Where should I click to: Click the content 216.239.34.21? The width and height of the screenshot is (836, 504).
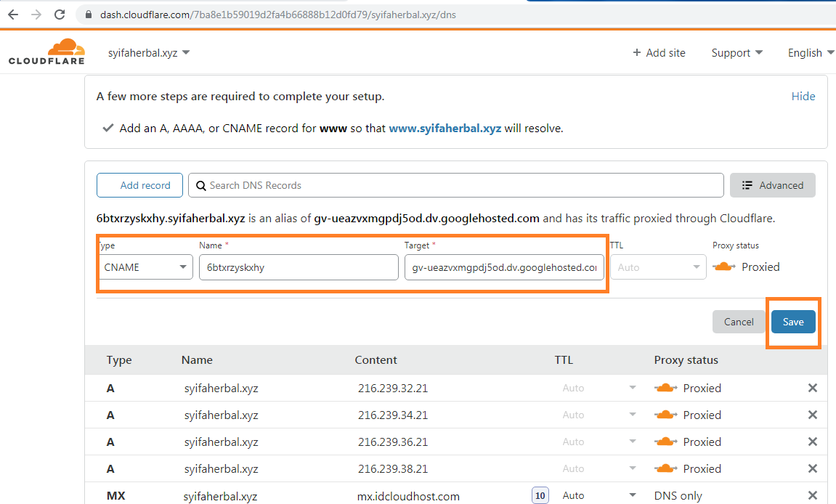pos(393,415)
